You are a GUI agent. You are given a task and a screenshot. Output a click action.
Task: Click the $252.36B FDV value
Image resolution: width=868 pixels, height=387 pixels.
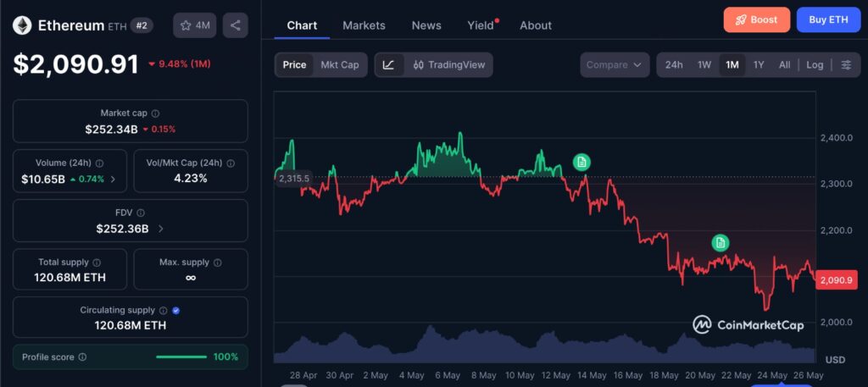point(122,229)
